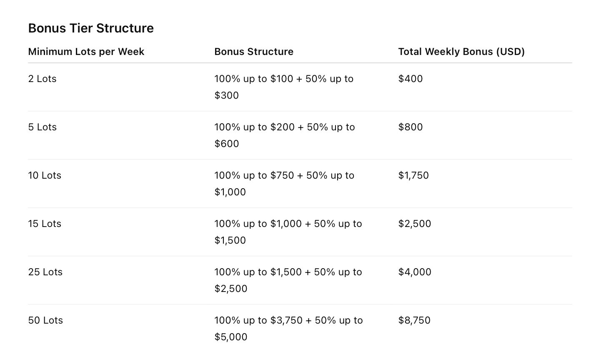Click the Bonus Tier Structure heading
Viewport: 591px width, 364px height.
click(x=91, y=28)
